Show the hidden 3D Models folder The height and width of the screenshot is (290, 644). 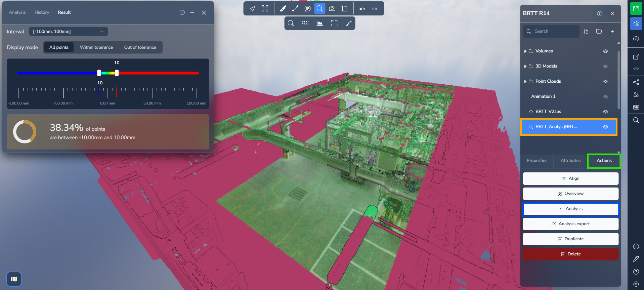pos(605,67)
